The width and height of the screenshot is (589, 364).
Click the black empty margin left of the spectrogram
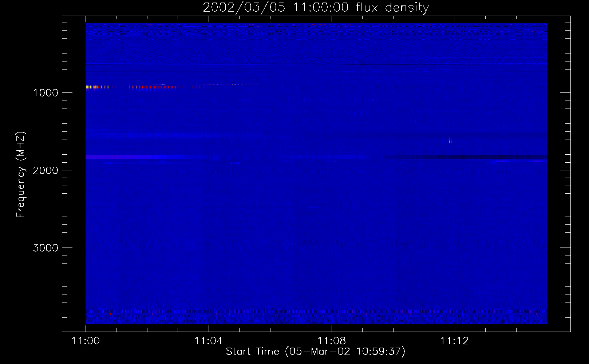tap(74, 175)
